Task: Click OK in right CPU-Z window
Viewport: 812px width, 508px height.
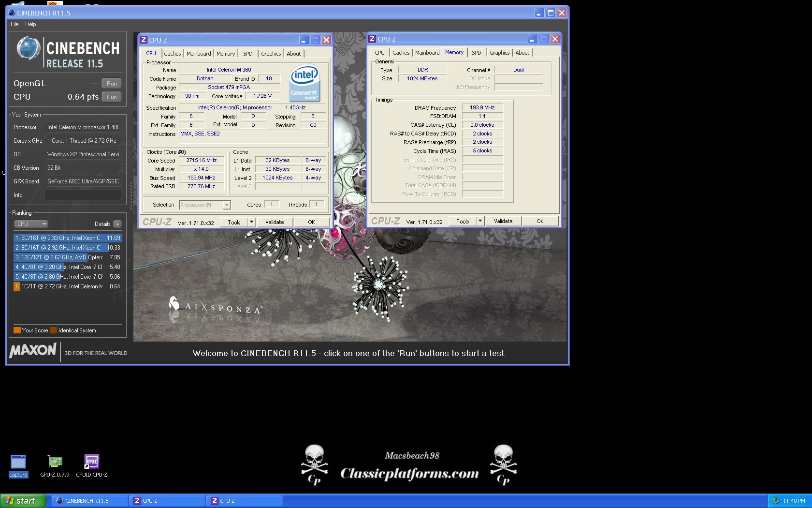Action: tap(540, 221)
